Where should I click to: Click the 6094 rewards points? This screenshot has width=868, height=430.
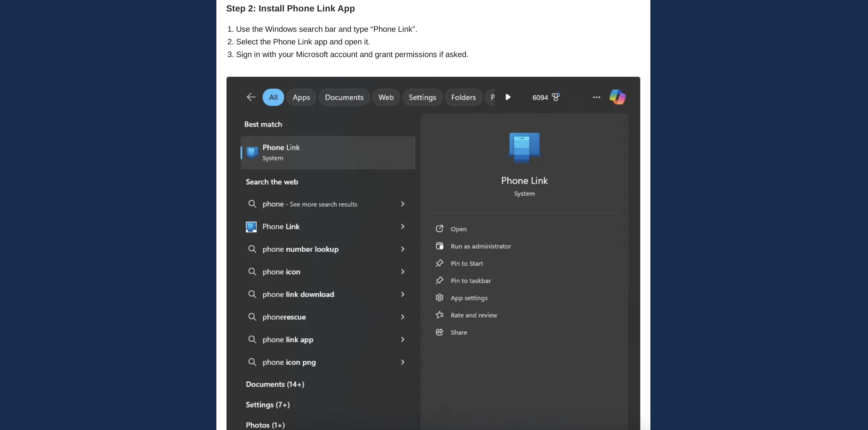tap(540, 97)
